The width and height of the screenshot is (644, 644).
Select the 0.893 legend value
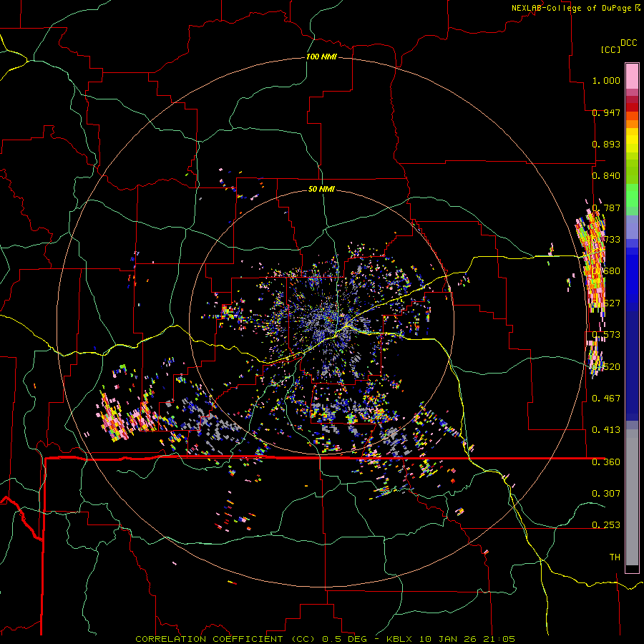coord(606,144)
